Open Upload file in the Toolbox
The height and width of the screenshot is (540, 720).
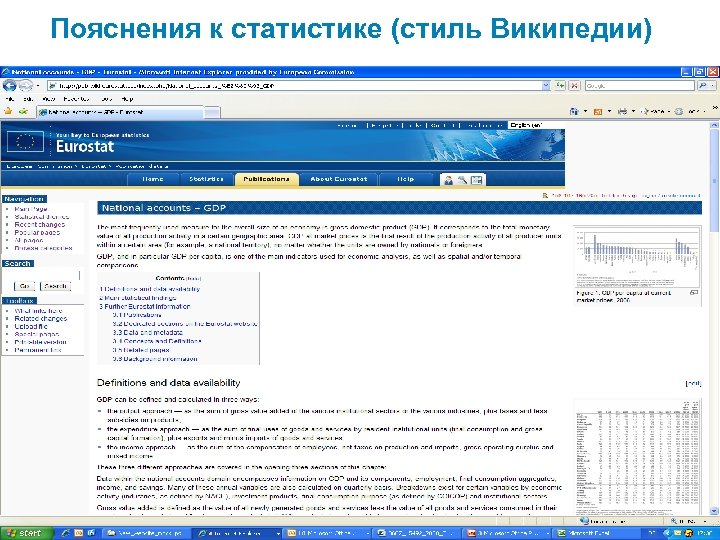[31, 326]
